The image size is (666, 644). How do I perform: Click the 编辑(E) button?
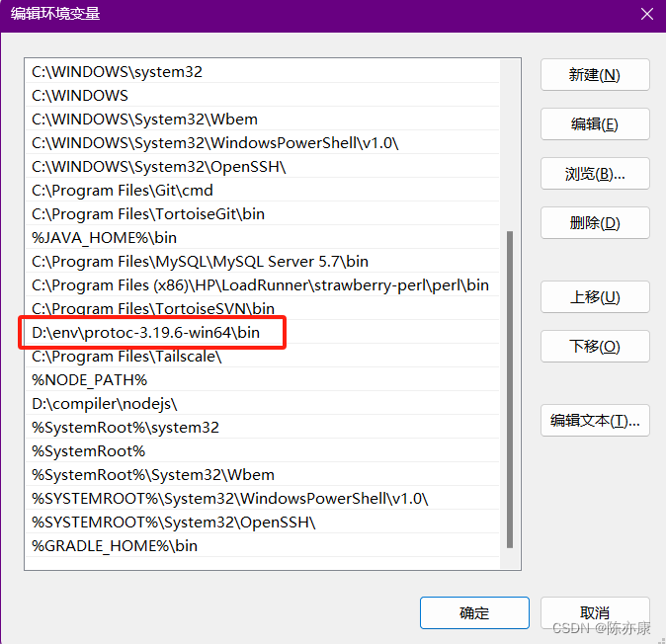pyautogui.click(x=595, y=124)
